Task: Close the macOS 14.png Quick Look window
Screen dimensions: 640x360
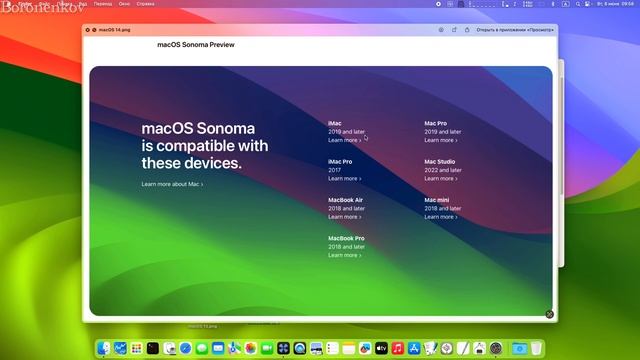Action: point(87,30)
